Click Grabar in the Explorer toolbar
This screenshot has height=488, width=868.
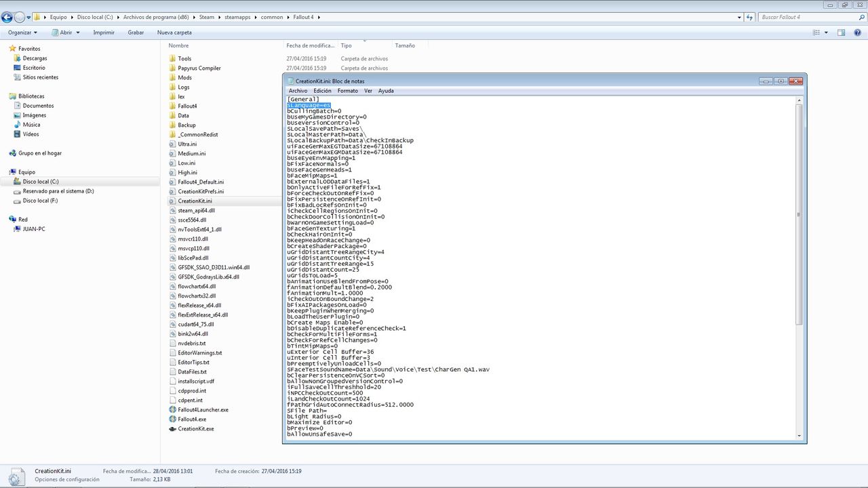[x=136, y=32]
